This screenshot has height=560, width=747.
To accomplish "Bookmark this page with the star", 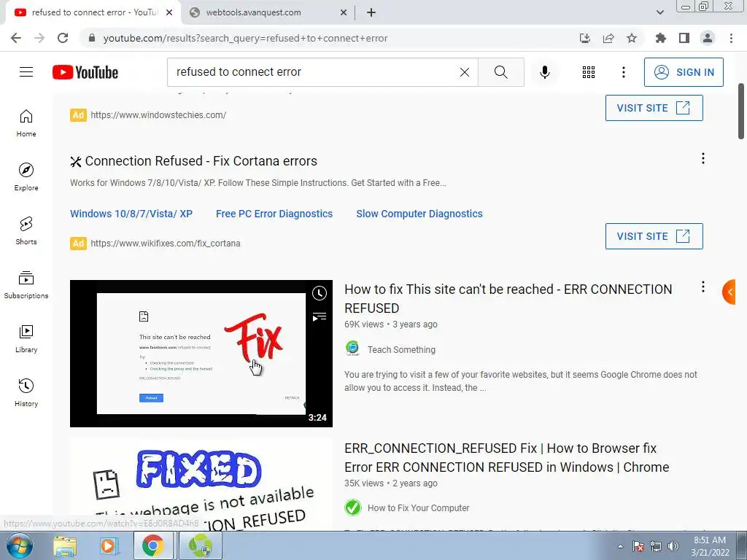I will [x=632, y=38].
